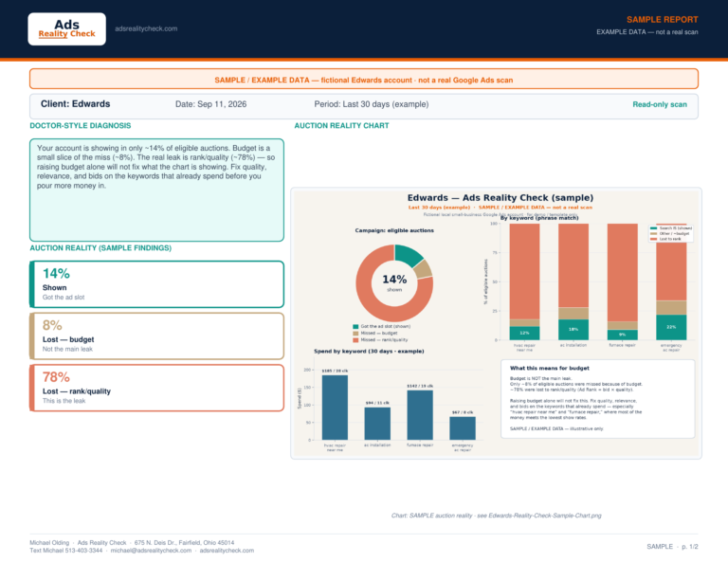
Task: Click the "Client: Edwards" label
Action: [75, 104]
